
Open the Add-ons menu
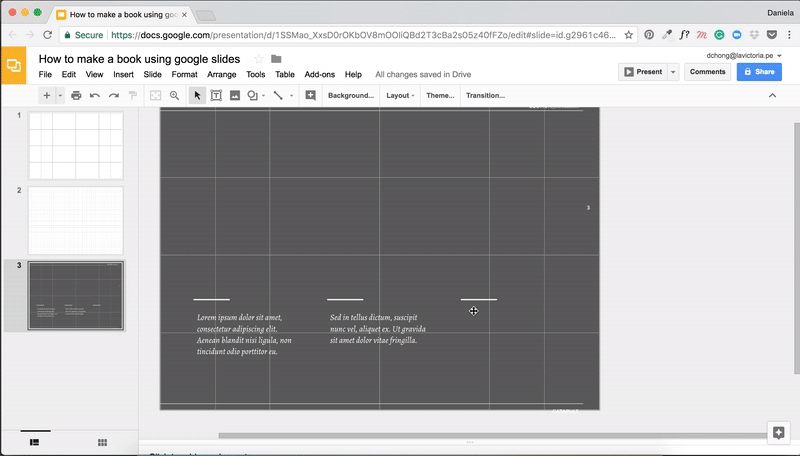tap(320, 74)
